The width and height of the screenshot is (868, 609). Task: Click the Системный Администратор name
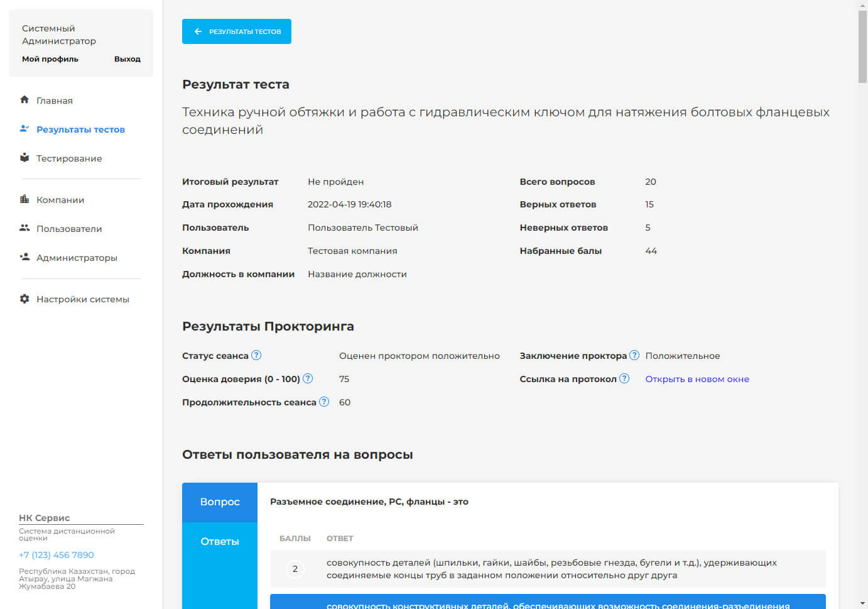coord(59,35)
